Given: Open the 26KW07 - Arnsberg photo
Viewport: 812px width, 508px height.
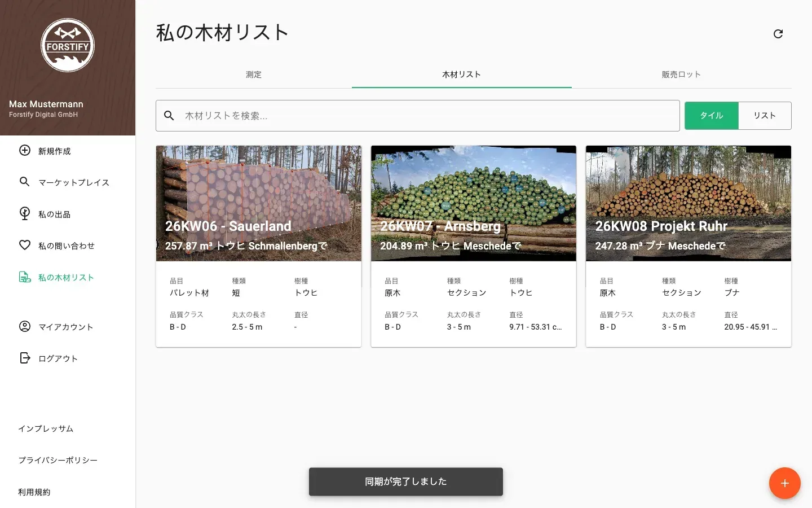Looking at the screenshot, I should click(474, 203).
